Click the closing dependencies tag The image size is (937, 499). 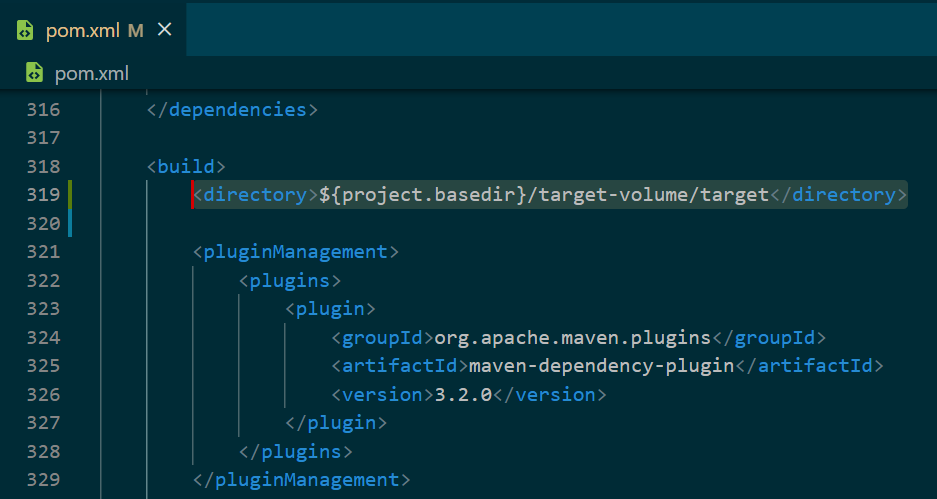tap(232, 109)
